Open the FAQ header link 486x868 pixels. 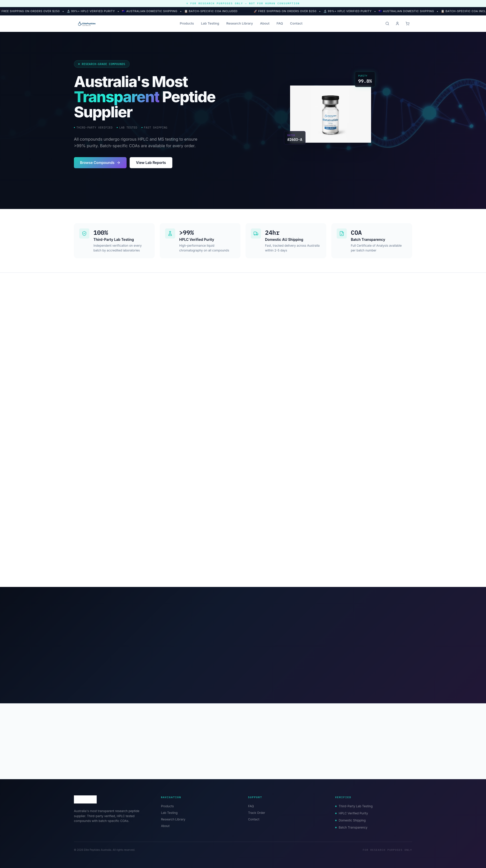[280, 24]
